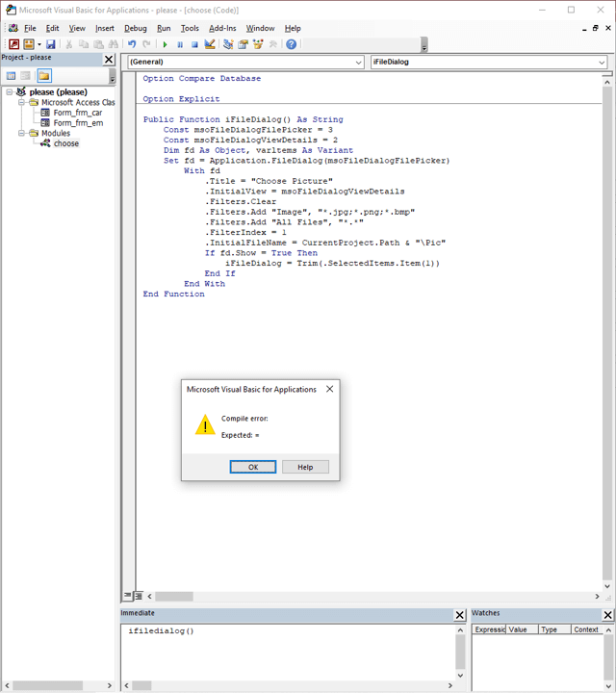Open the Object Browser toolbar icon
This screenshot has height=693, width=616.
tap(258, 44)
